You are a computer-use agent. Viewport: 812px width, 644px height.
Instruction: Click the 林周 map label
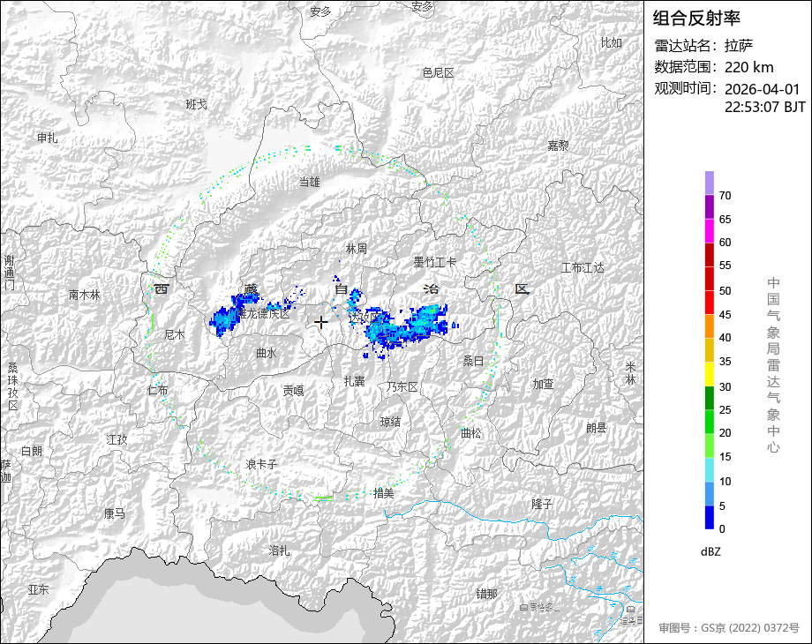pyautogui.click(x=357, y=249)
